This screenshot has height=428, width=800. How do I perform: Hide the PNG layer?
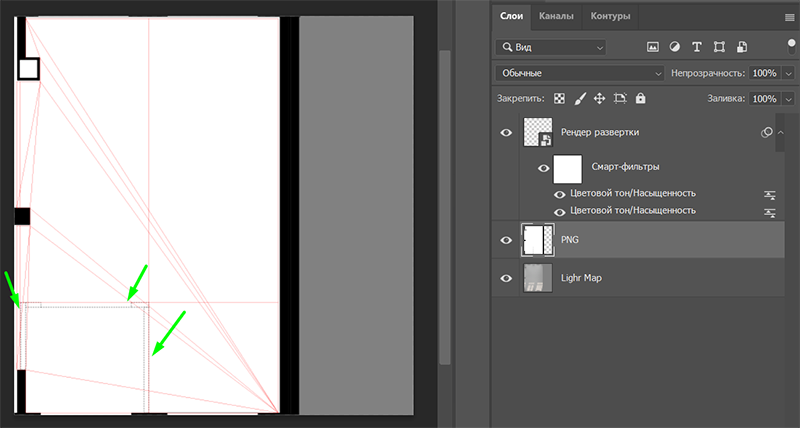(506, 240)
